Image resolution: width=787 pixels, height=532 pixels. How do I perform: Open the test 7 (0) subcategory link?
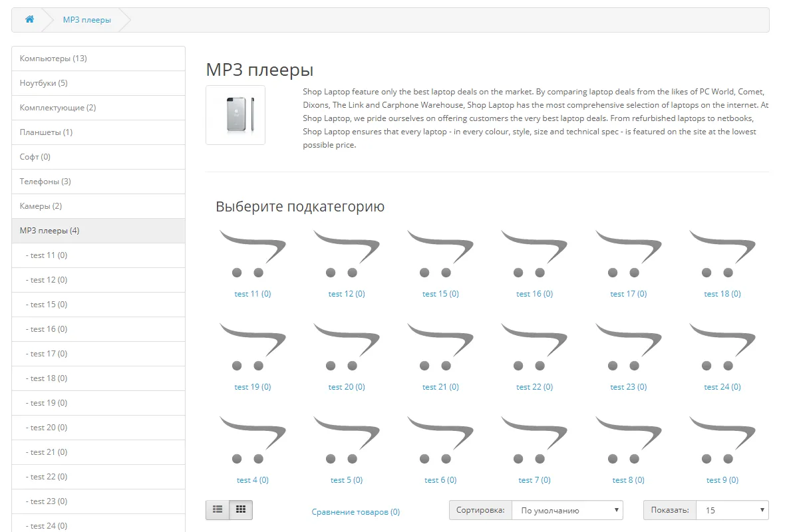pyautogui.click(x=534, y=480)
